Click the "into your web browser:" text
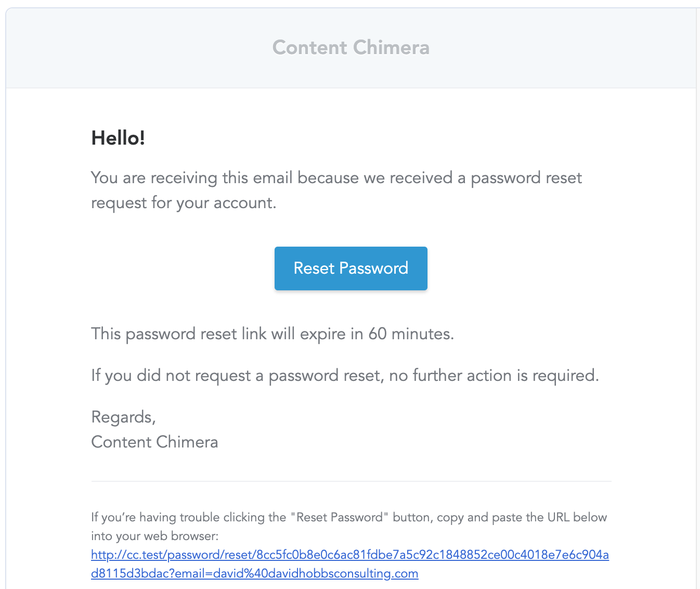 [x=154, y=536]
